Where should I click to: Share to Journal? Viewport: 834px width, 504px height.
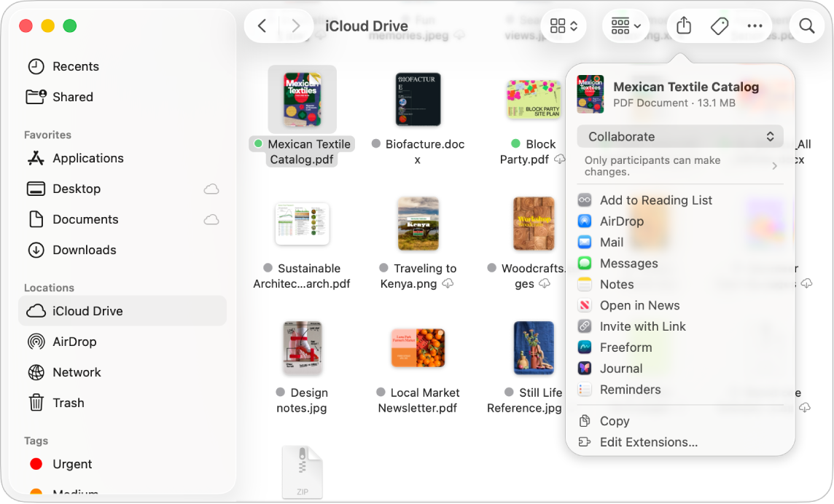pyautogui.click(x=621, y=369)
